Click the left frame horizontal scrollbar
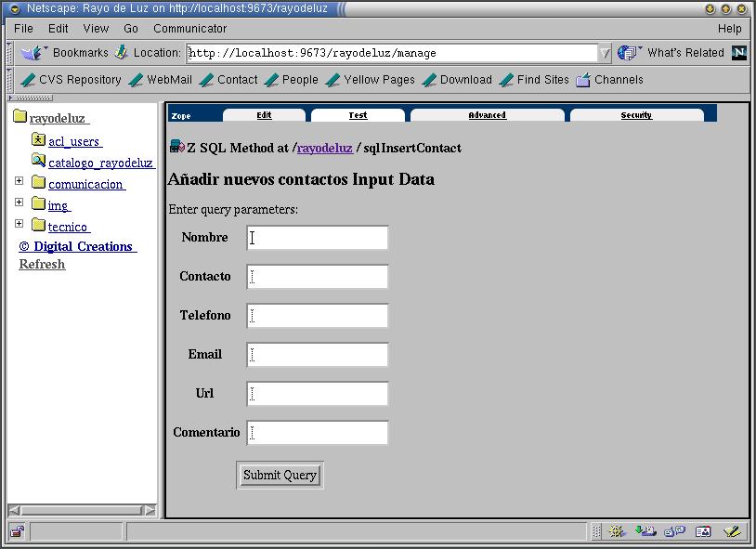The height and width of the screenshot is (549, 756). [x=83, y=510]
